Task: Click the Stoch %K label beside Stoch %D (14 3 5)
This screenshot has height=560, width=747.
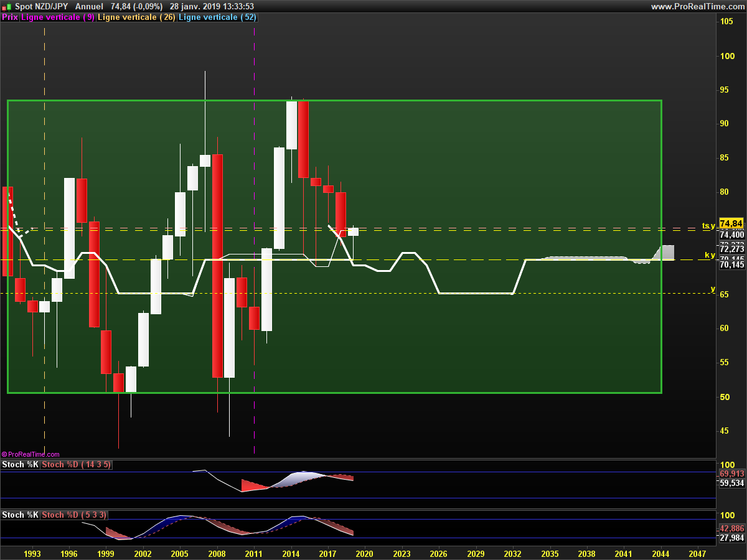Action: [x=20, y=465]
